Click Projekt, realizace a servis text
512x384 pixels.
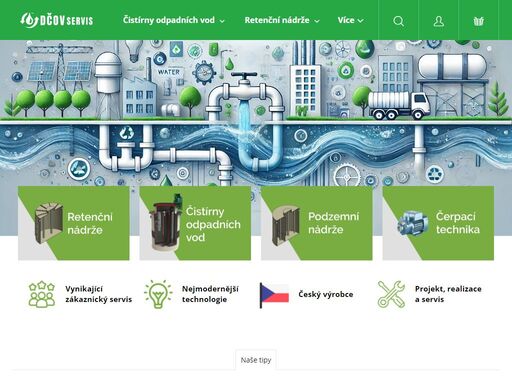click(448, 294)
